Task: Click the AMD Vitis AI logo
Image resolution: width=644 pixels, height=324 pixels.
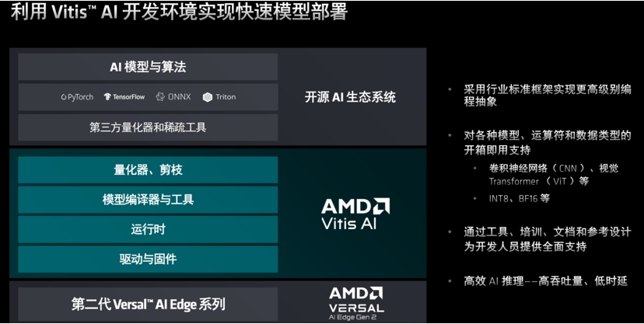Action: [355, 214]
